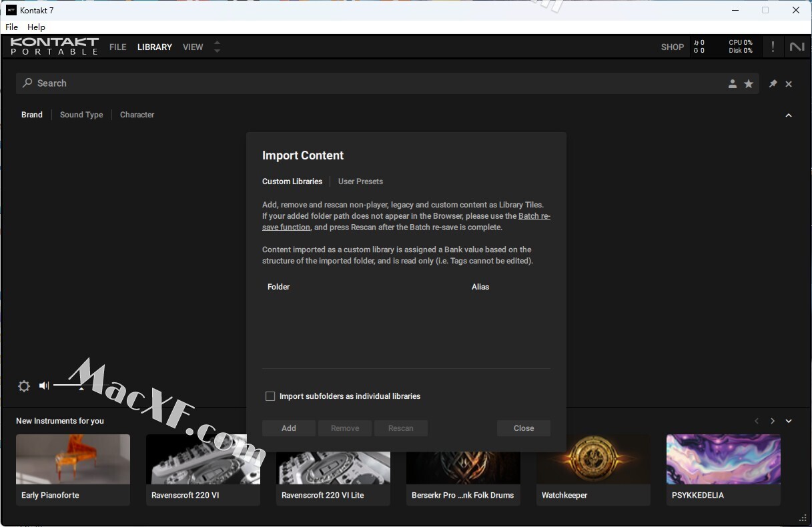Viewport: 812px width, 527px height.
Task: Click the Remove button
Action: tap(345, 428)
